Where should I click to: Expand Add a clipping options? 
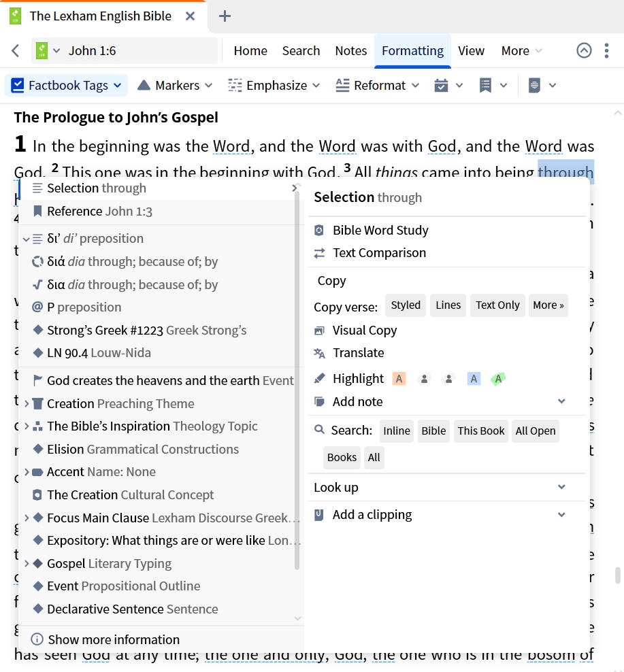[x=561, y=515]
